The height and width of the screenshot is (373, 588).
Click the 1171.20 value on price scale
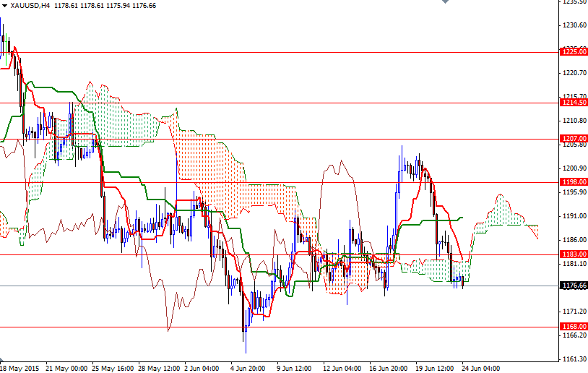pos(573,312)
